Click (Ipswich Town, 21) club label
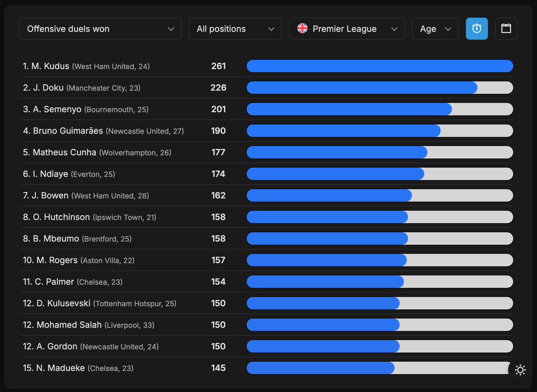This screenshot has width=537, height=392. tap(124, 217)
